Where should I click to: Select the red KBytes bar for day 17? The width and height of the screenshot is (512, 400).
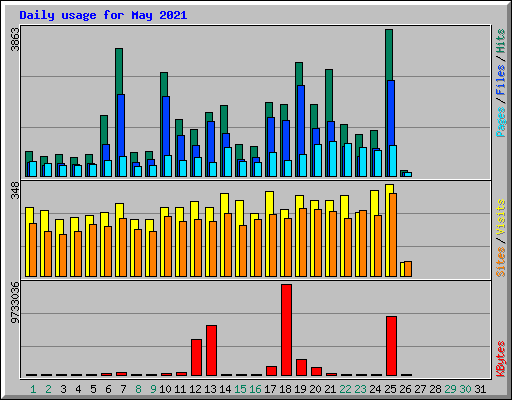[271, 371]
